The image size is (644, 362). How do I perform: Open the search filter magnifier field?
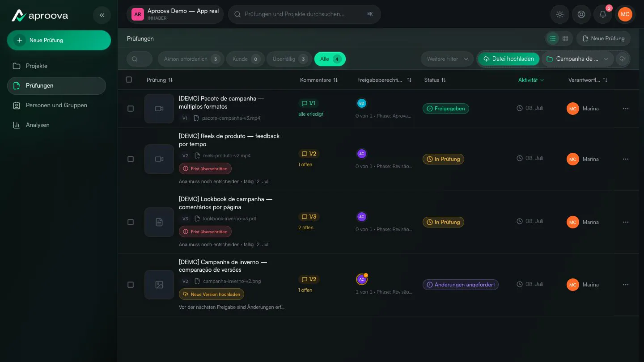pos(140,59)
